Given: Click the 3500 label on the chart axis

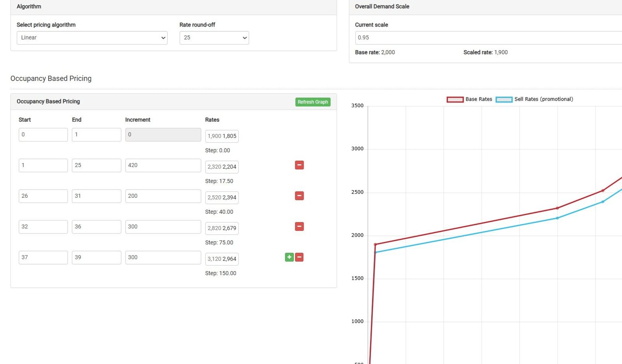Looking at the screenshot, I should point(357,105).
